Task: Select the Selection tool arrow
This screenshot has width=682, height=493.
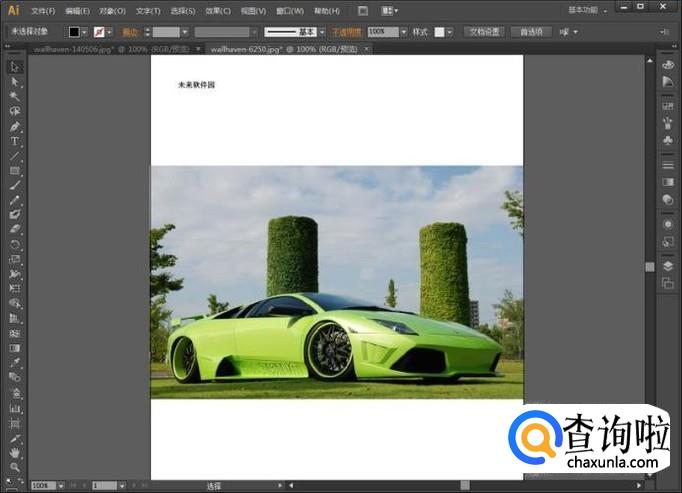Action: point(15,67)
